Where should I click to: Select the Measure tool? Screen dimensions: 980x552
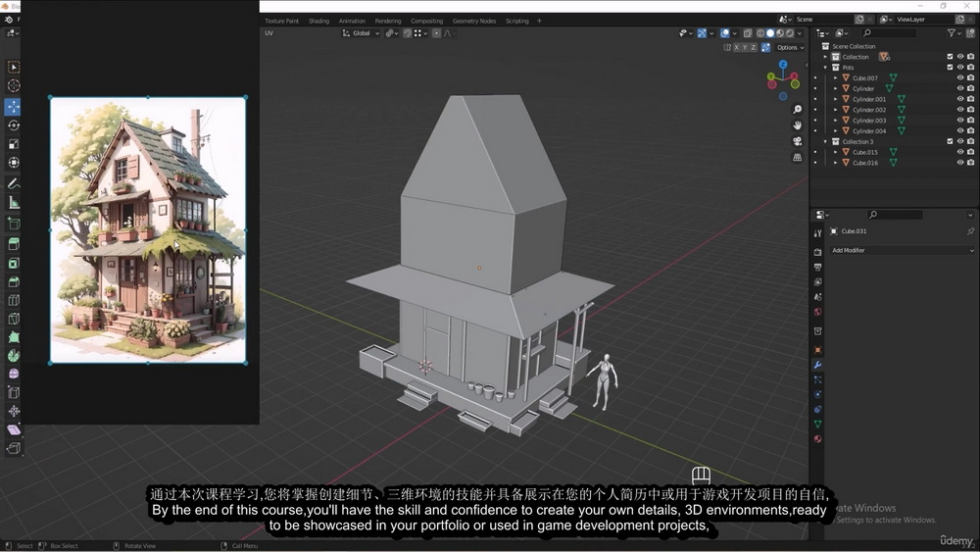point(13,203)
